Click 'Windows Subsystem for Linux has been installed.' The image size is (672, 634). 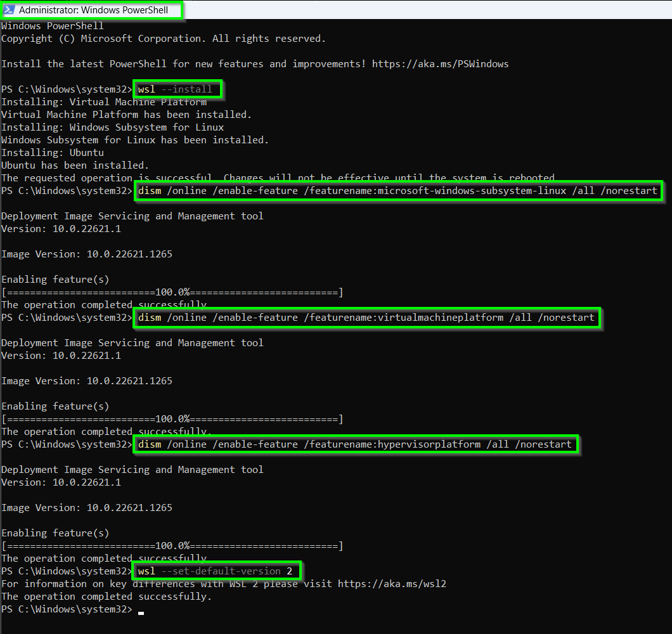[x=134, y=140]
